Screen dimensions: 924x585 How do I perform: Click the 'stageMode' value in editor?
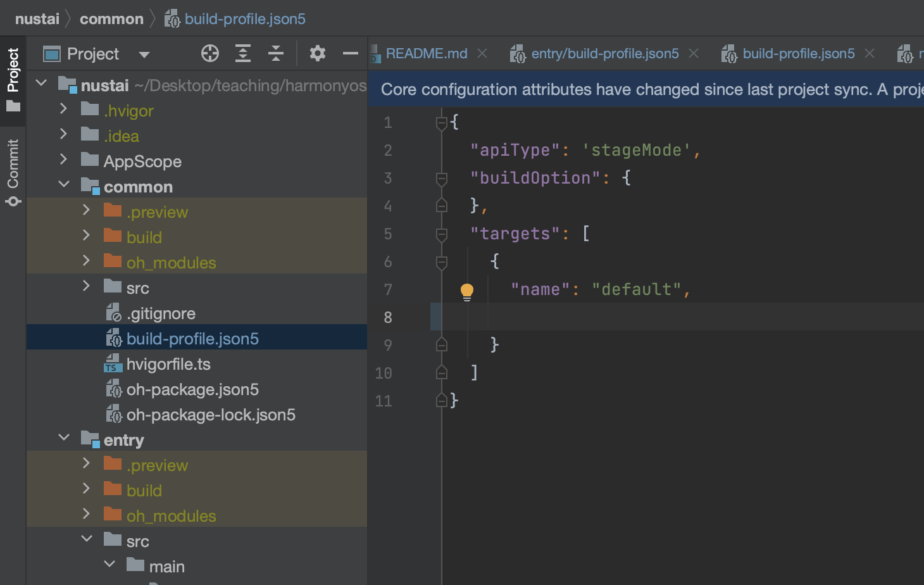(x=636, y=150)
